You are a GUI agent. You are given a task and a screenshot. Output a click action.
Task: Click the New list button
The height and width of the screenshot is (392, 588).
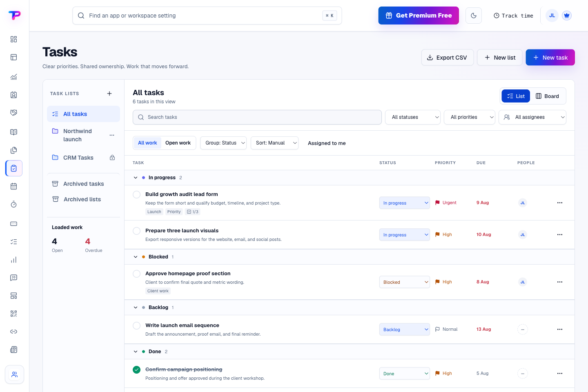pos(500,58)
